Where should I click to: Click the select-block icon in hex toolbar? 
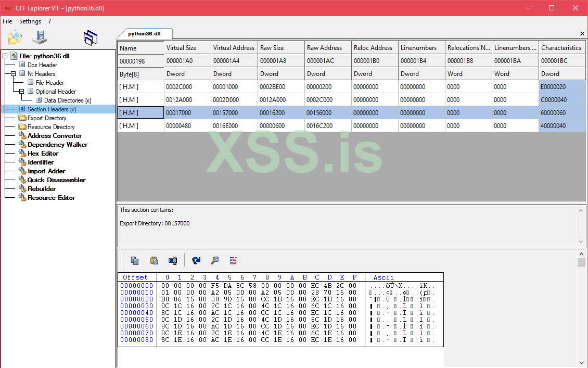172,260
